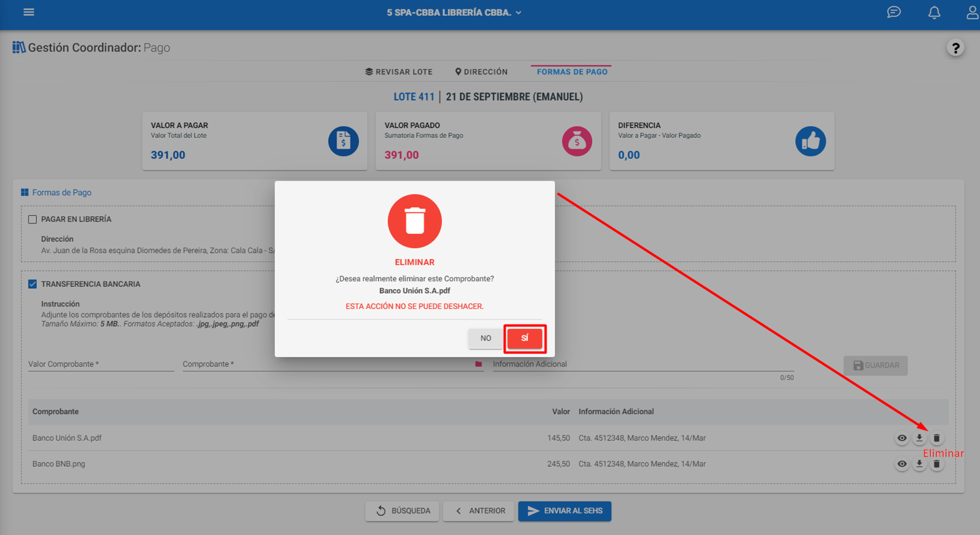Check the PAGAR EN LIBRERÍA checkbox
Viewport: 980px width, 535px height.
coord(33,219)
